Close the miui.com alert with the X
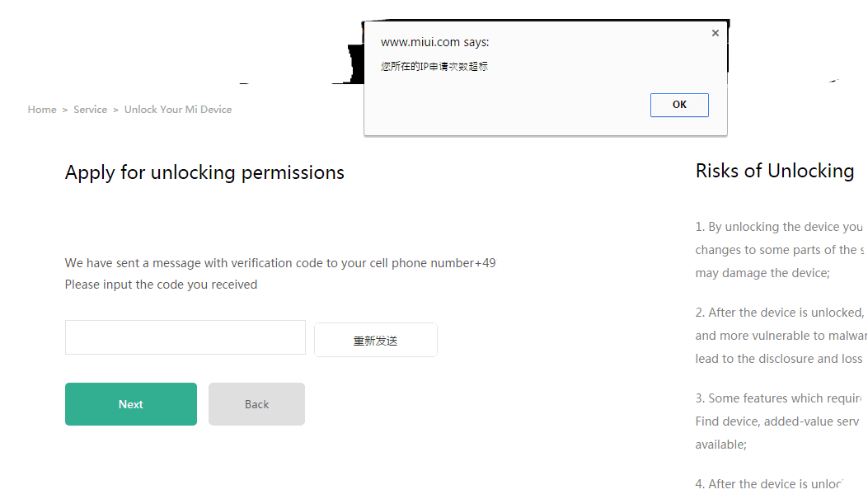Image resolution: width=868 pixels, height=499 pixels. click(715, 33)
